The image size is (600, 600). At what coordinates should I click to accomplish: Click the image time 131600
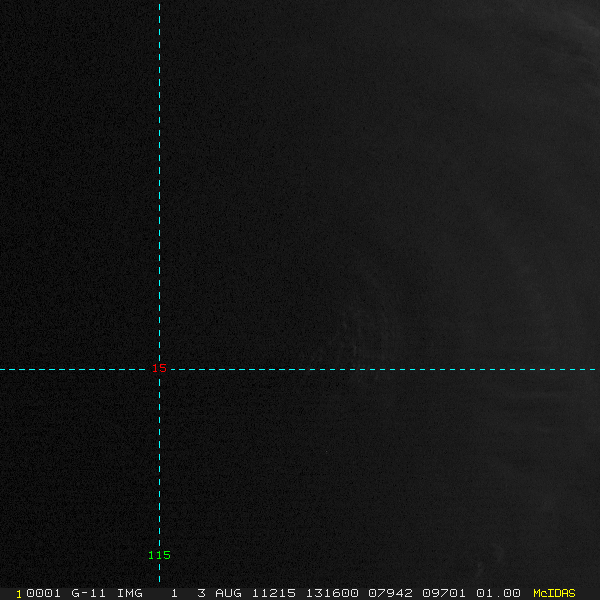[x=332, y=593]
